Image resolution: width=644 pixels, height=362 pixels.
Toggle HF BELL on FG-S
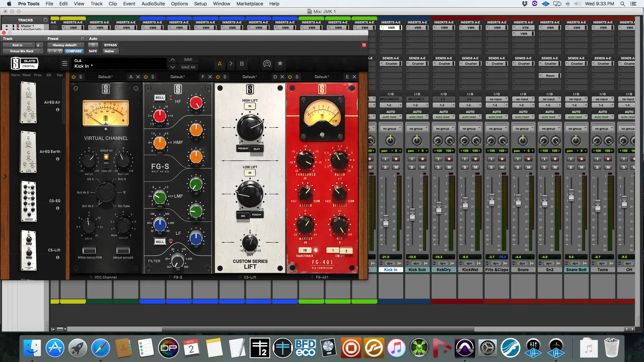click(160, 98)
